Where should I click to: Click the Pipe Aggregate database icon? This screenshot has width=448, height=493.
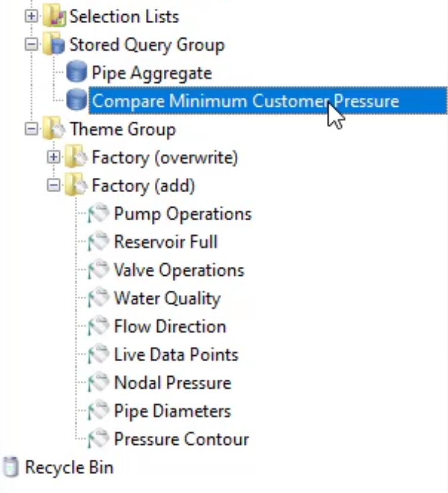(x=77, y=72)
